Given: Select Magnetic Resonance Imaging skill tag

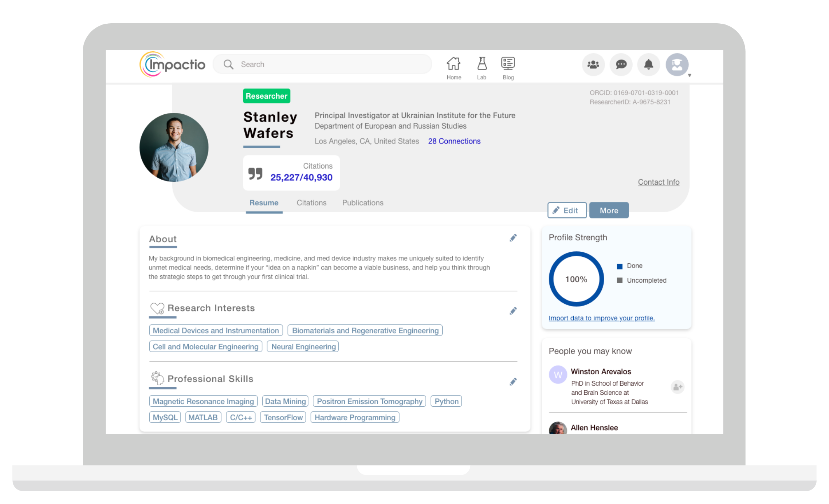Looking at the screenshot, I should tap(203, 401).
